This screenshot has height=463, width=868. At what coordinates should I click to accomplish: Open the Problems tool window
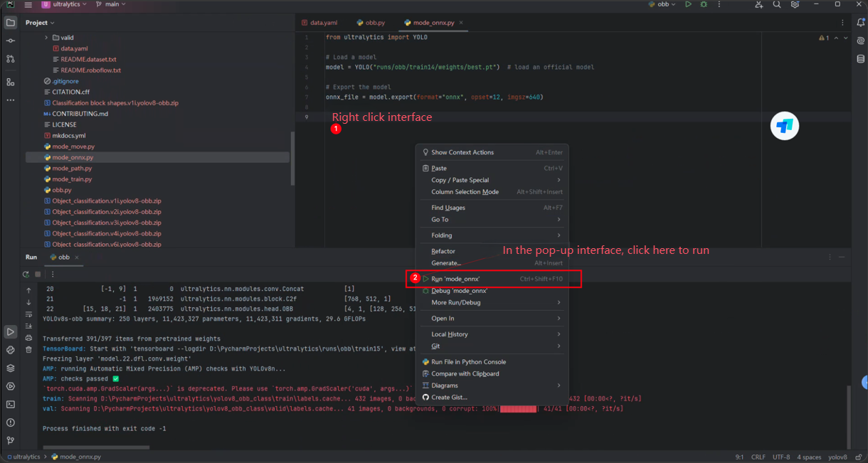pos(10,423)
